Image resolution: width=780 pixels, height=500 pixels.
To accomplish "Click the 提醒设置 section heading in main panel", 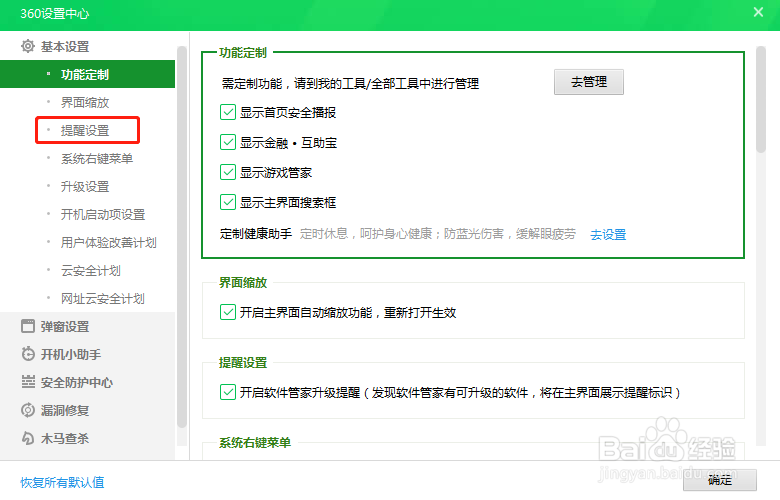I will point(243,362).
